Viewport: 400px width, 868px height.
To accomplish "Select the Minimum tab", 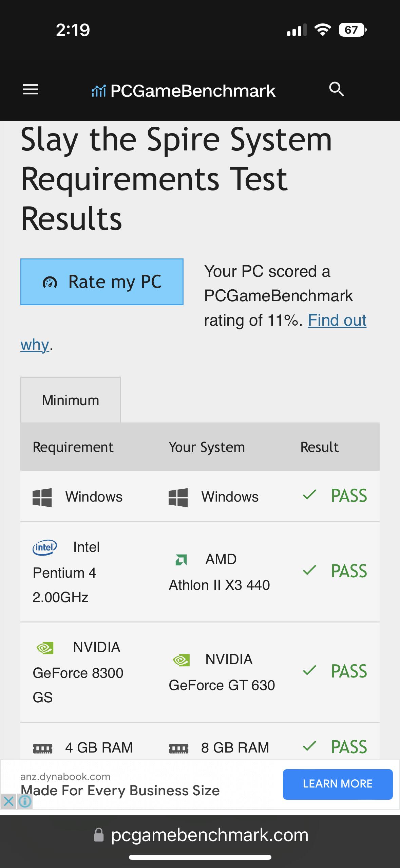I will [71, 400].
